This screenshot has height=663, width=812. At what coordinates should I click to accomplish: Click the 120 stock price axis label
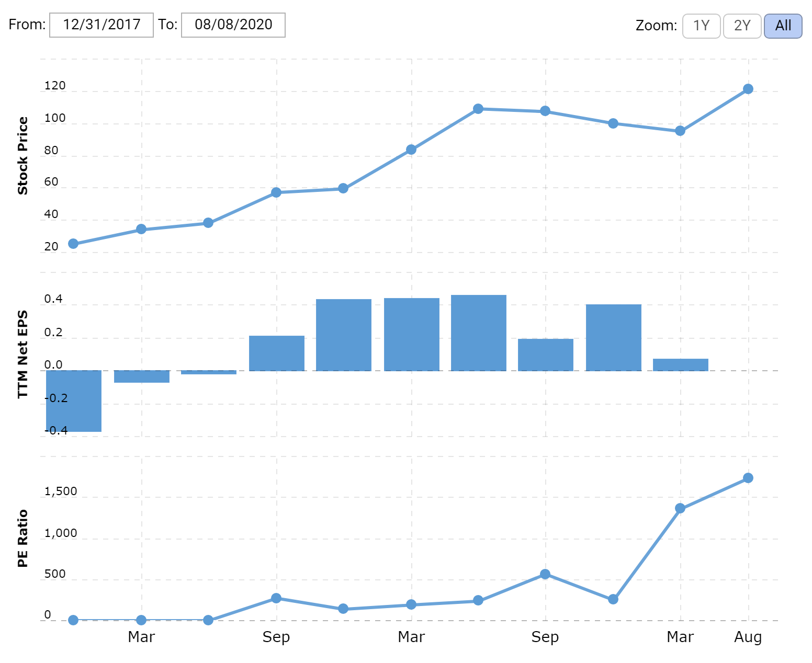coord(55,86)
